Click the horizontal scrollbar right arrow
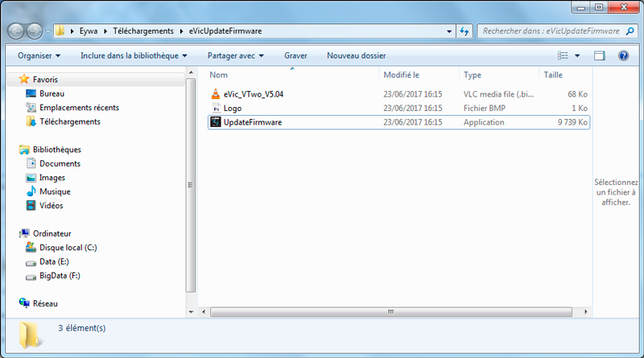 (586, 312)
